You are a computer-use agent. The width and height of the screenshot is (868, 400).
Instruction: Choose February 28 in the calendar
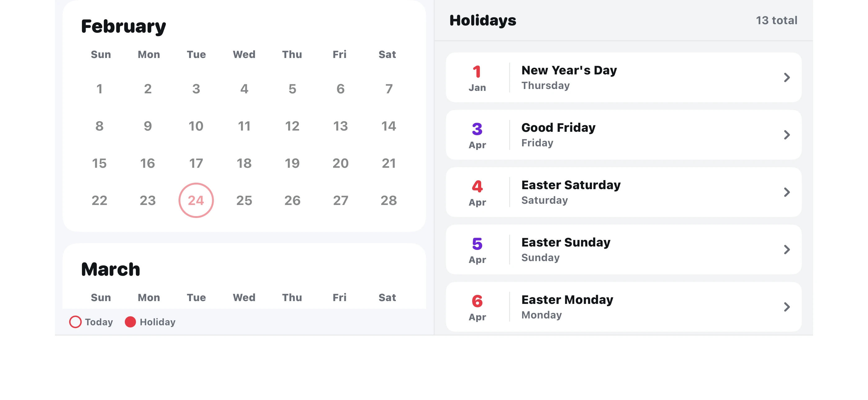point(388,201)
